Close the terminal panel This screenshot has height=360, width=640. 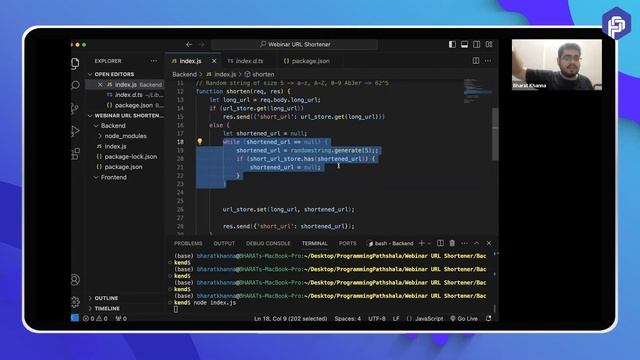point(489,243)
